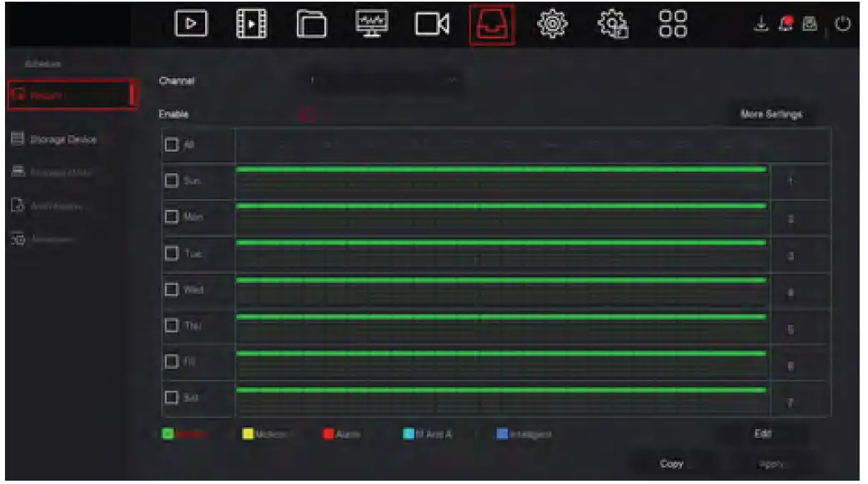Click the Apply button
The image size is (868, 484).
click(770, 464)
